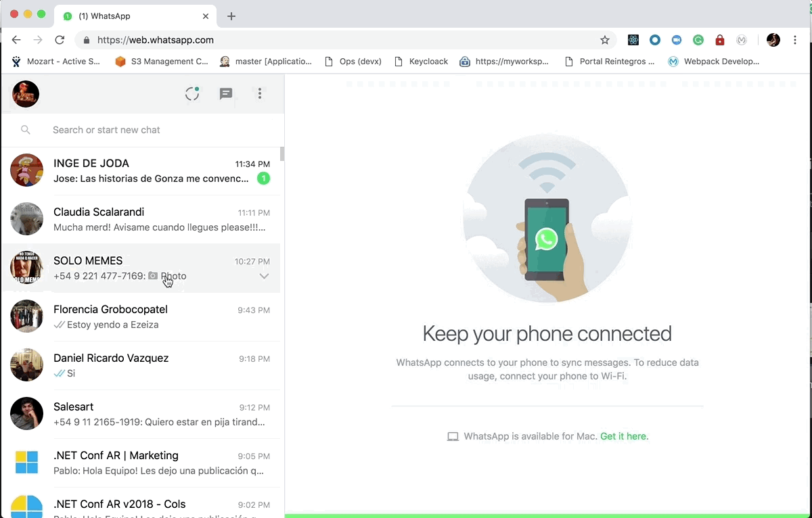Viewport: 812px width, 518px height.
Task: Click the gray M extension icon
Action: [x=742, y=40]
